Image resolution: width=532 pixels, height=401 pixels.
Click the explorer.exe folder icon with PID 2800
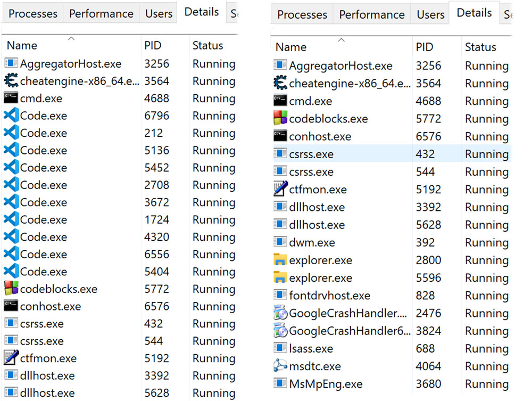click(x=280, y=260)
